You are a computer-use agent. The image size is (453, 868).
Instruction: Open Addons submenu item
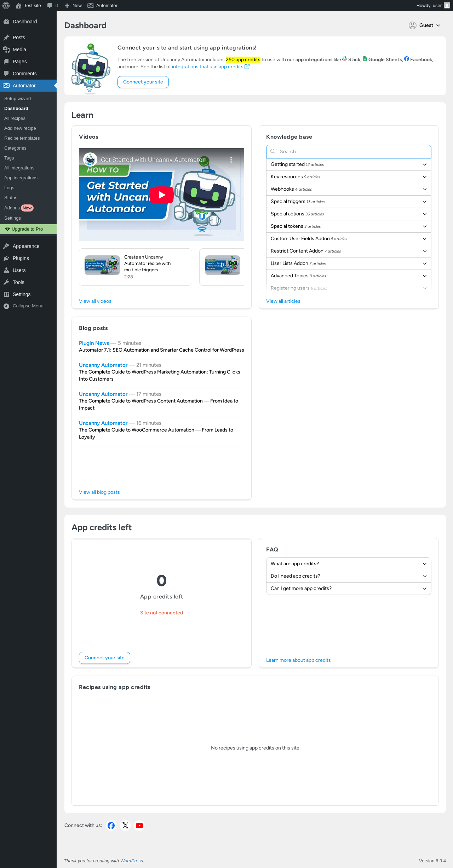(x=28, y=208)
